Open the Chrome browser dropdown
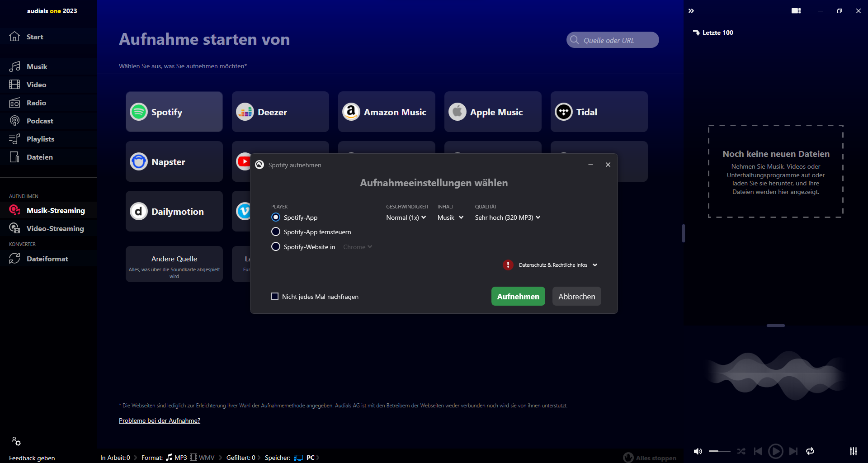 (358, 247)
